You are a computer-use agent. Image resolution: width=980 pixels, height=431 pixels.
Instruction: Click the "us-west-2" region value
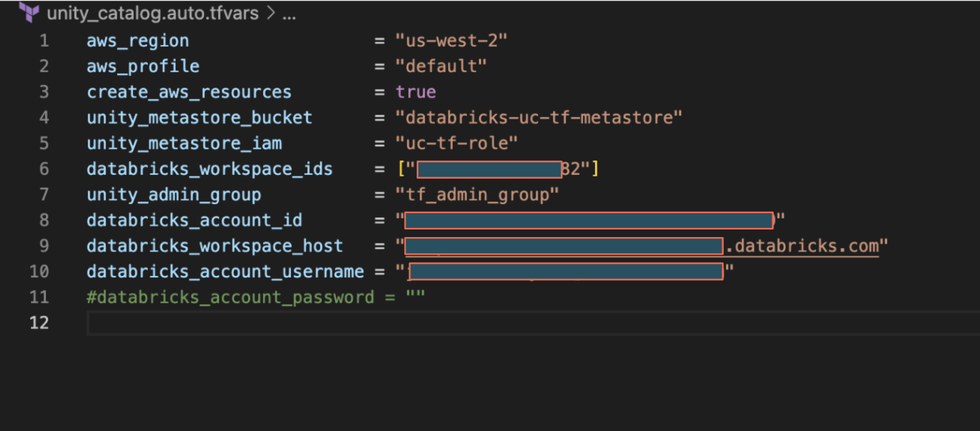point(451,41)
